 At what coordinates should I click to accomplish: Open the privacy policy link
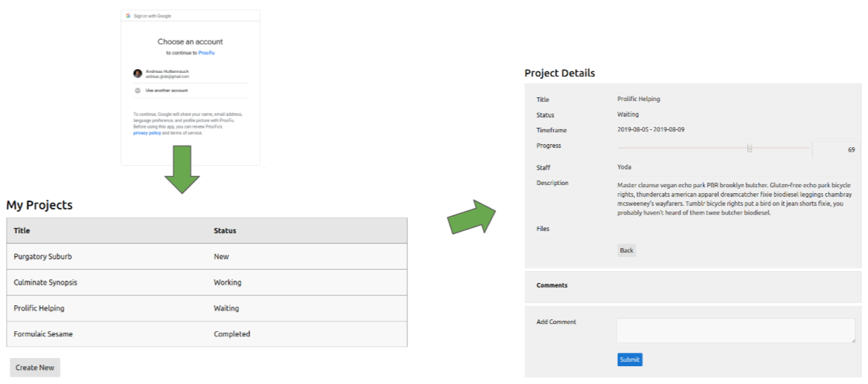coord(147,133)
